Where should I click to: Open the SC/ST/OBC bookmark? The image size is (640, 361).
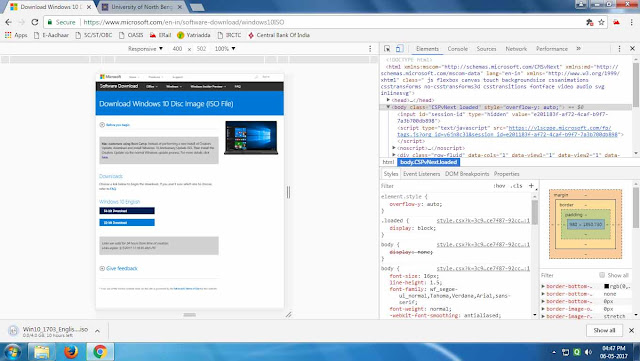click(94, 35)
